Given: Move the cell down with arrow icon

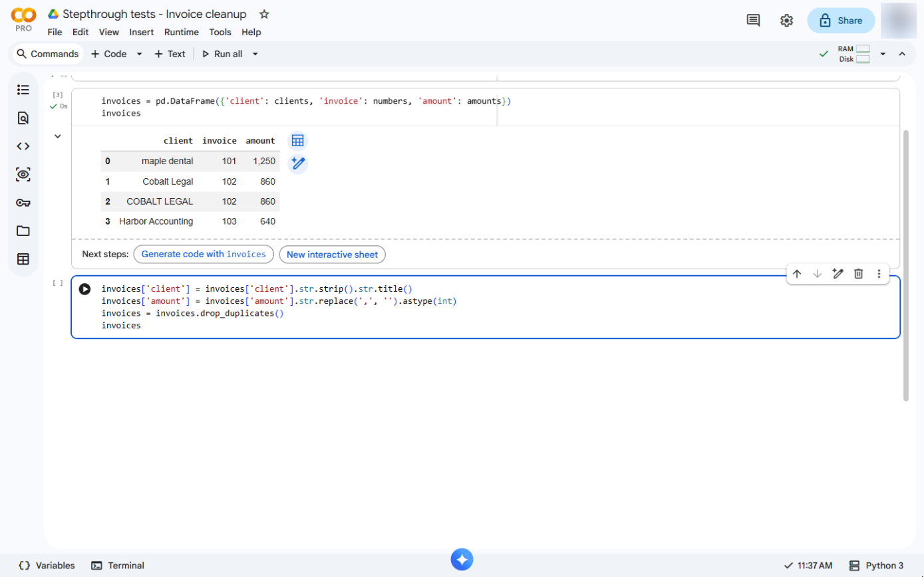Looking at the screenshot, I should tap(818, 274).
